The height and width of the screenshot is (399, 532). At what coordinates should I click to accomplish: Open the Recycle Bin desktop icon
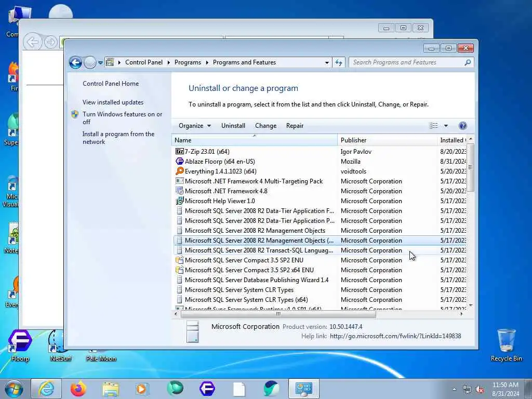(506, 344)
